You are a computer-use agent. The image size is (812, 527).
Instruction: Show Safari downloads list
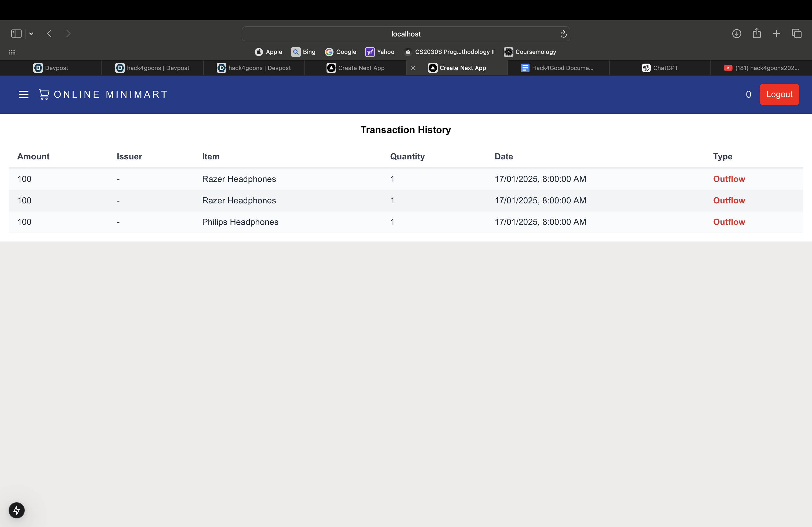coord(736,34)
